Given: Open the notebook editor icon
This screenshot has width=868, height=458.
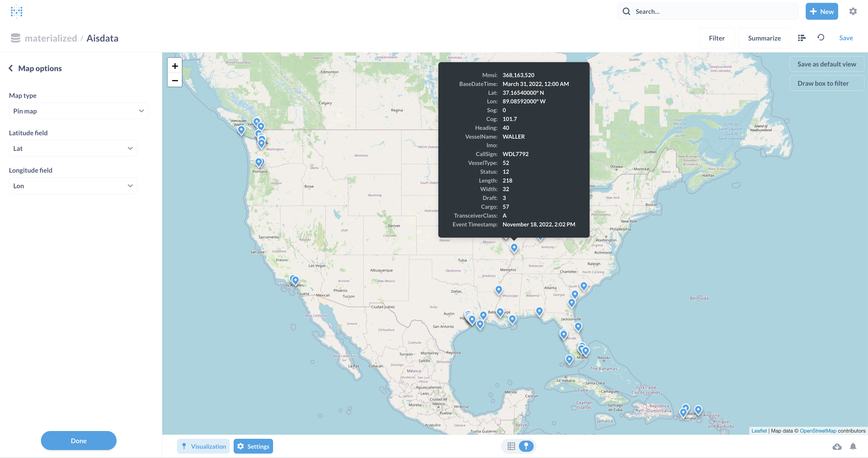Looking at the screenshot, I should tap(802, 38).
